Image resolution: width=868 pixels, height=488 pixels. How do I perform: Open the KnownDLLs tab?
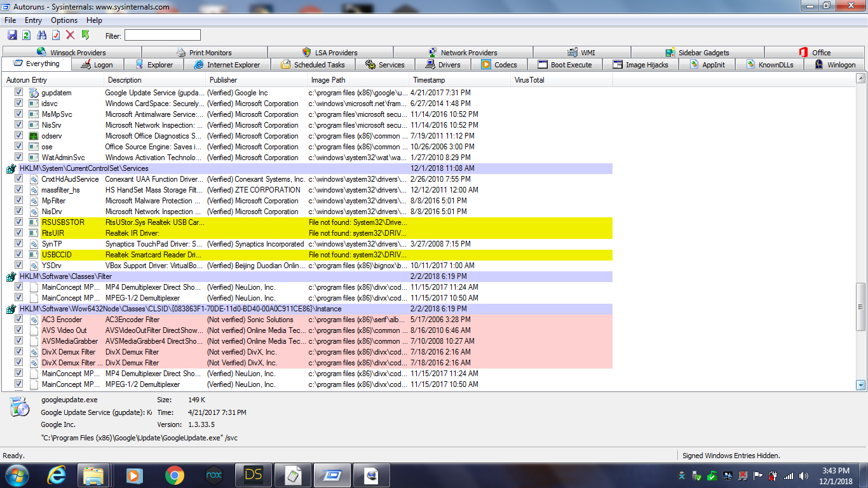(770, 65)
